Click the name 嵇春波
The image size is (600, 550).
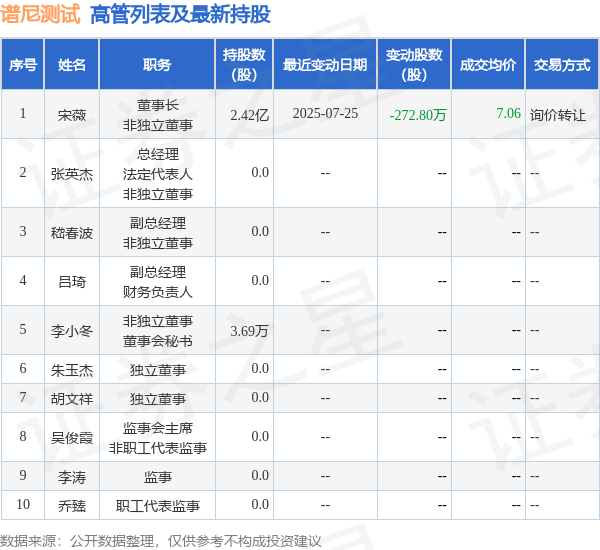(x=72, y=233)
